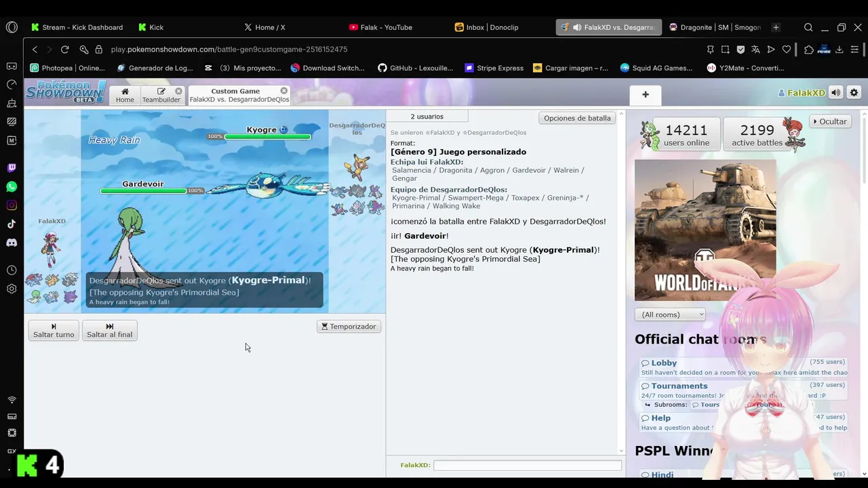Click the Pokémon Showdown logo
The image size is (868, 488).
[x=65, y=92]
